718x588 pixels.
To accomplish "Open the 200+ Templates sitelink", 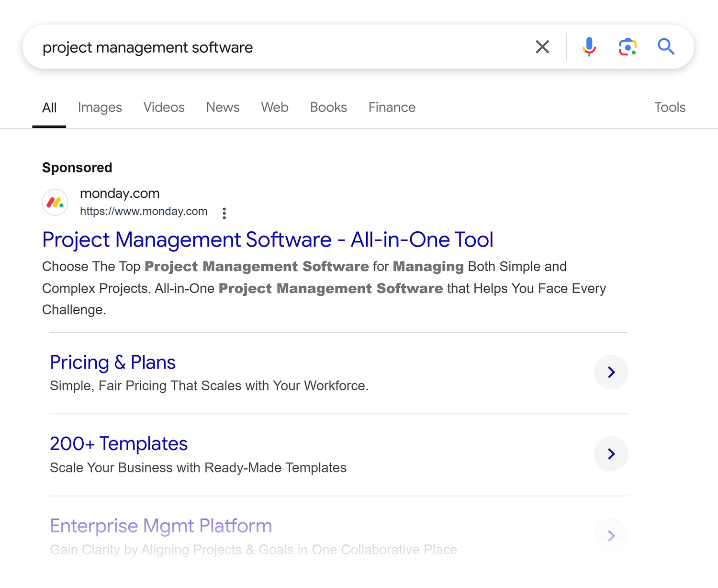I will 119,444.
